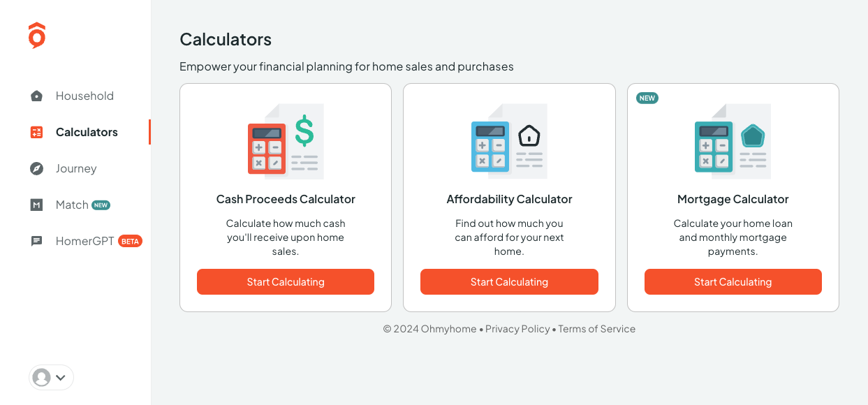This screenshot has height=405, width=868.
Task: Click the Affordability Calculator illustration
Action: point(509,141)
